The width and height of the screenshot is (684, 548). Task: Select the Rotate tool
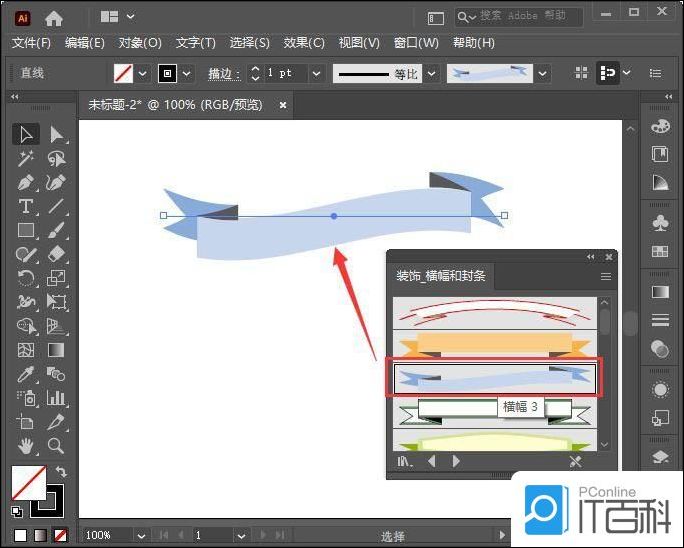click(26, 278)
